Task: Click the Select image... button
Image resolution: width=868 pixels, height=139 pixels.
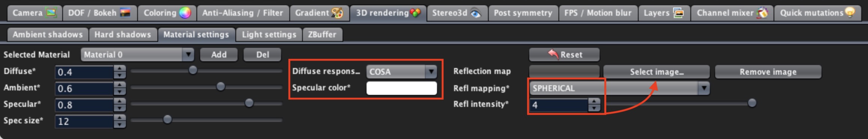Action: click(x=656, y=72)
